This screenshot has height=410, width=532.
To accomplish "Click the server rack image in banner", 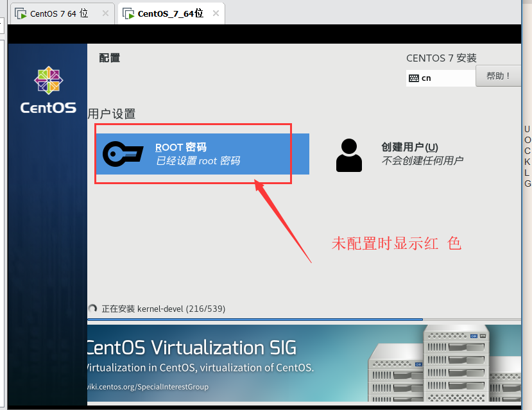I will point(445,363).
